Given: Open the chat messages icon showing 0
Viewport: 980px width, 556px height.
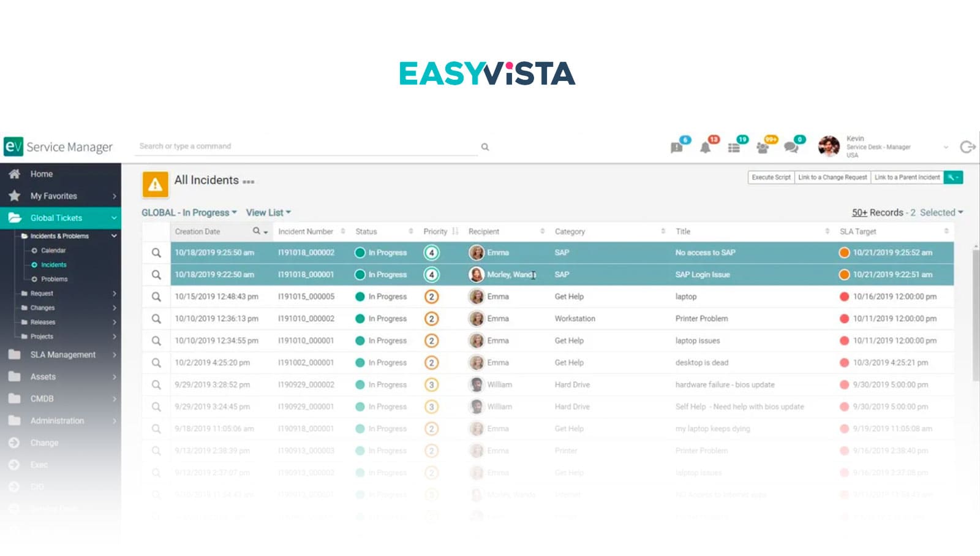Looking at the screenshot, I should (x=793, y=147).
